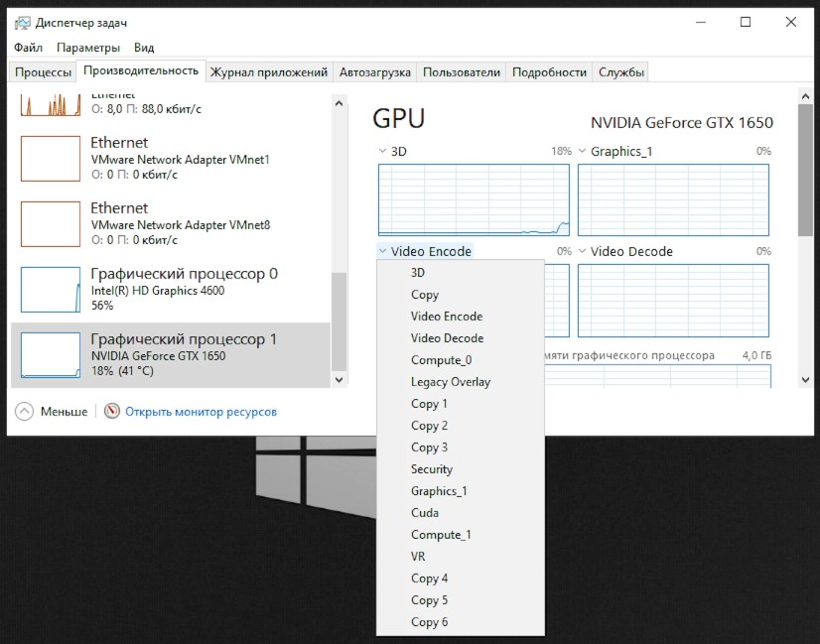Image resolution: width=820 pixels, height=644 pixels.
Task: Minimize the Диспетчер задач window
Action: point(701,22)
